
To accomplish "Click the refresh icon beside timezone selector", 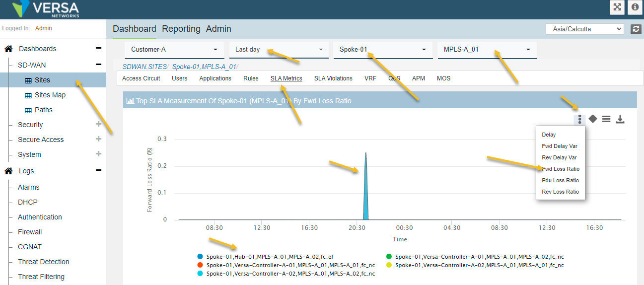I will pyautogui.click(x=636, y=29).
